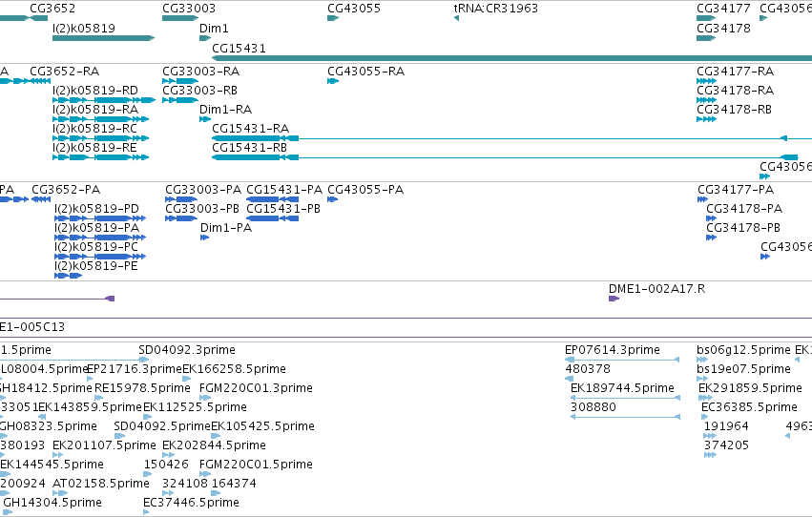Select feature 150426
This screenshot has height=517, width=812.
[148, 475]
